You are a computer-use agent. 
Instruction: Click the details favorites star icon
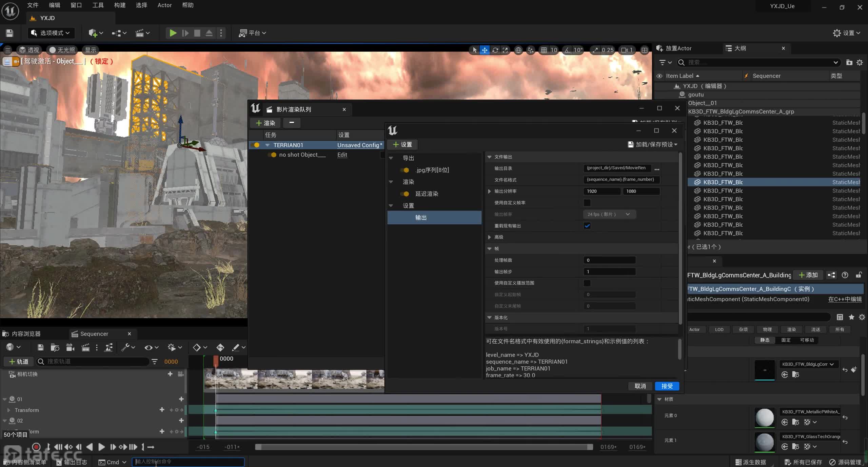(851, 317)
